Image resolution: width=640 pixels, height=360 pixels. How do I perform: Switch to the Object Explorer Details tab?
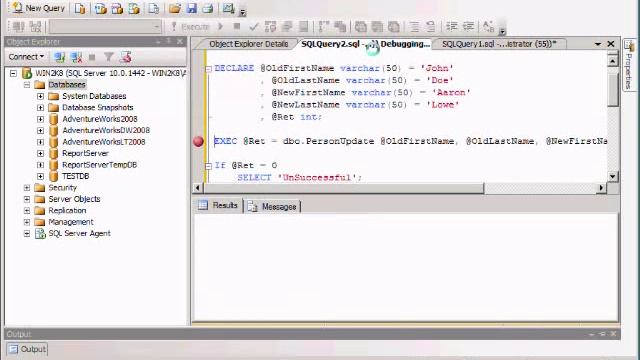tap(248, 44)
